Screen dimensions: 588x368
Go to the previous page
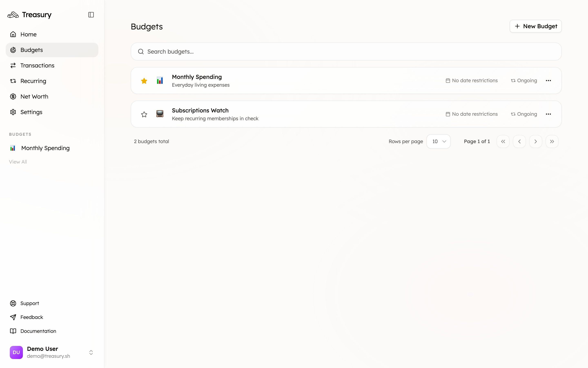[x=519, y=141]
